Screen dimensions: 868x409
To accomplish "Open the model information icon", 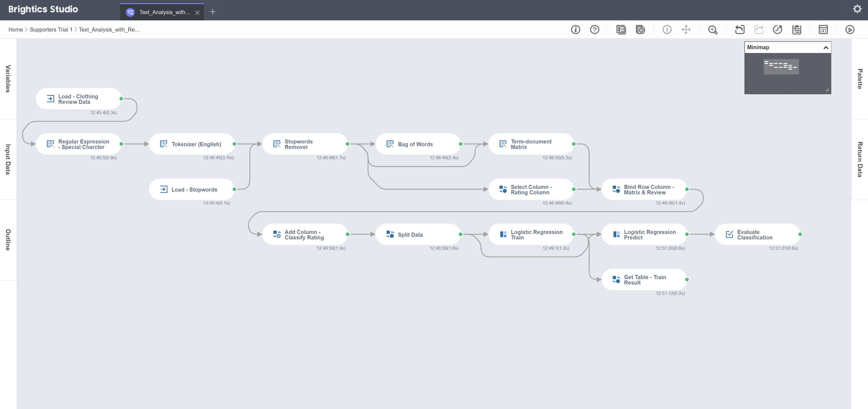I will coord(575,30).
